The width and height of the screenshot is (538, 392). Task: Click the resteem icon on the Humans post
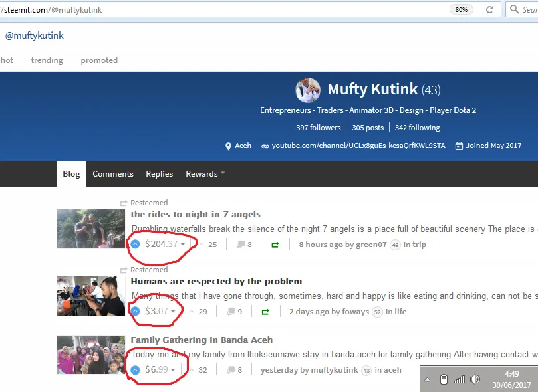[265, 312]
